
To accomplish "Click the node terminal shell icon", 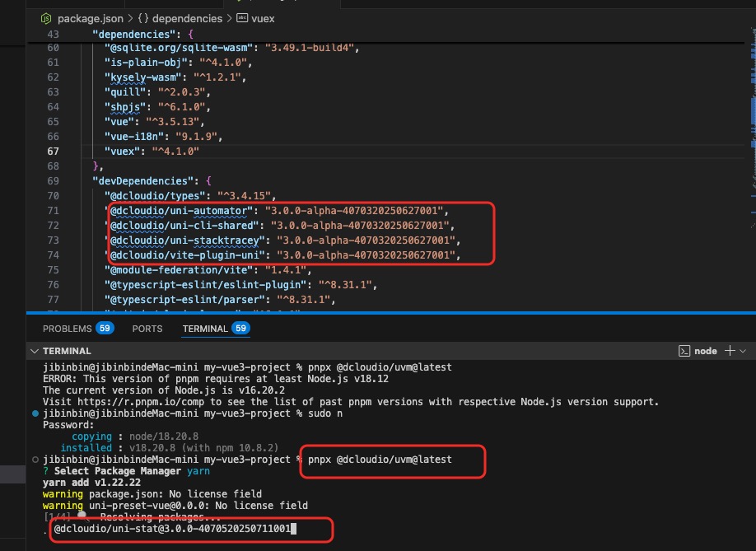I will (x=684, y=351).
